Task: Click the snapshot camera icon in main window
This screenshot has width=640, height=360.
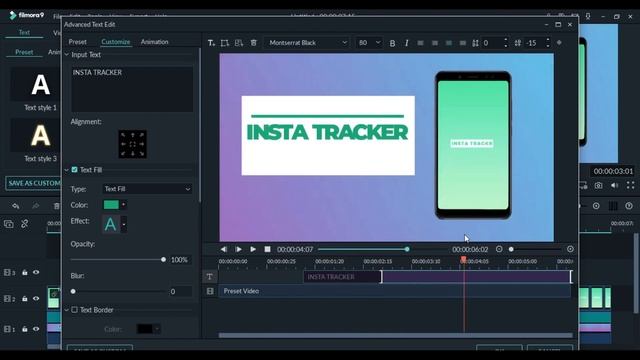Action: pos(598,186)
